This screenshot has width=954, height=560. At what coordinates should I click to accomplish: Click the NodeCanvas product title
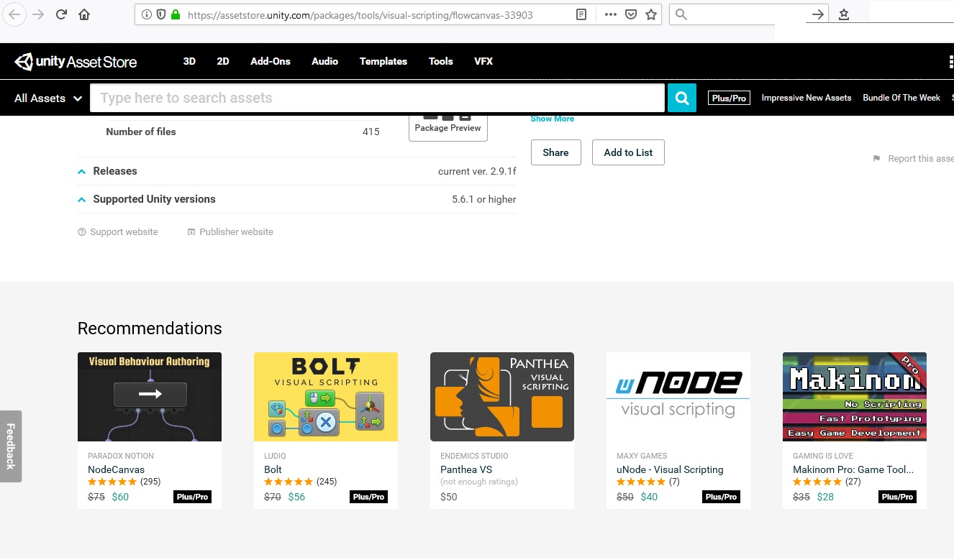pos(116,470)
